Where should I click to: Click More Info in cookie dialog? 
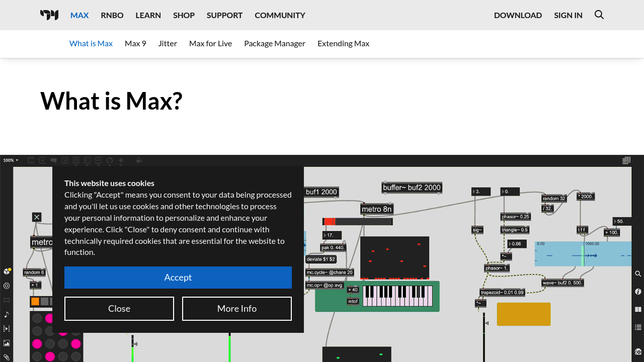236,309
